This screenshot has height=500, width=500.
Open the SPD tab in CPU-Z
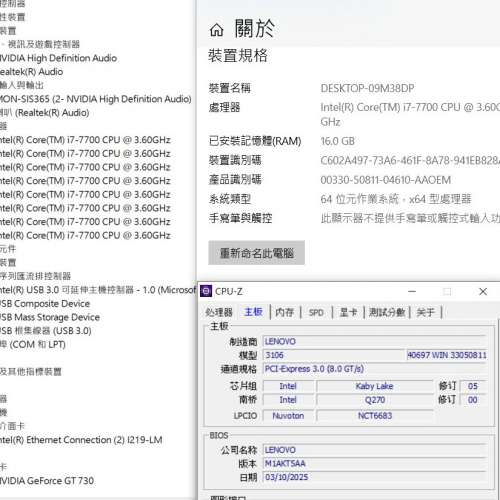[316, 312]
